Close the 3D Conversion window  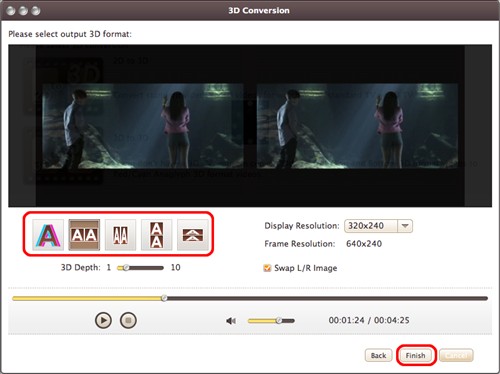pyautogui.click(x=11, y=11)
